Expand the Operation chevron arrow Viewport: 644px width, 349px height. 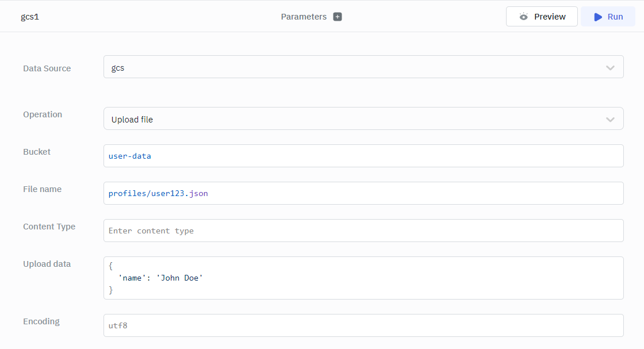point(610,120)
